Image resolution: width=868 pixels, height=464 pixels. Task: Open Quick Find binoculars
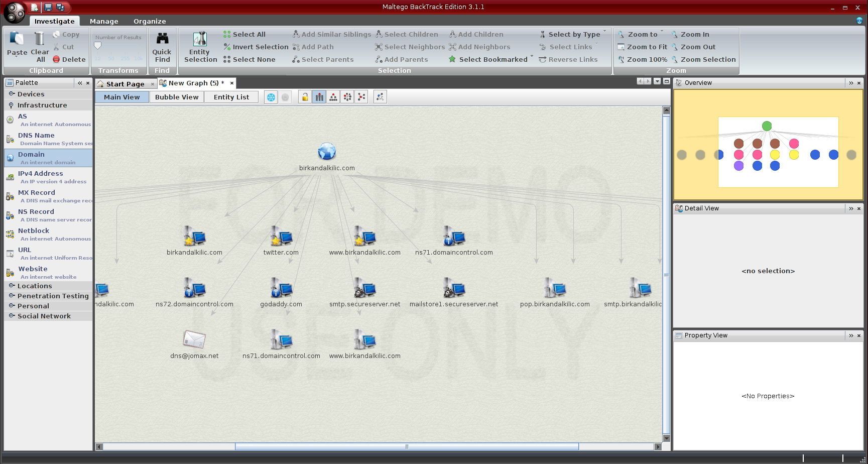pyautogui.click(x=162, y=47)
